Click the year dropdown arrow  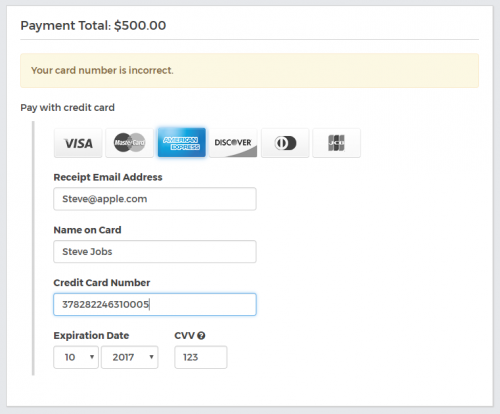click(151, 357)
